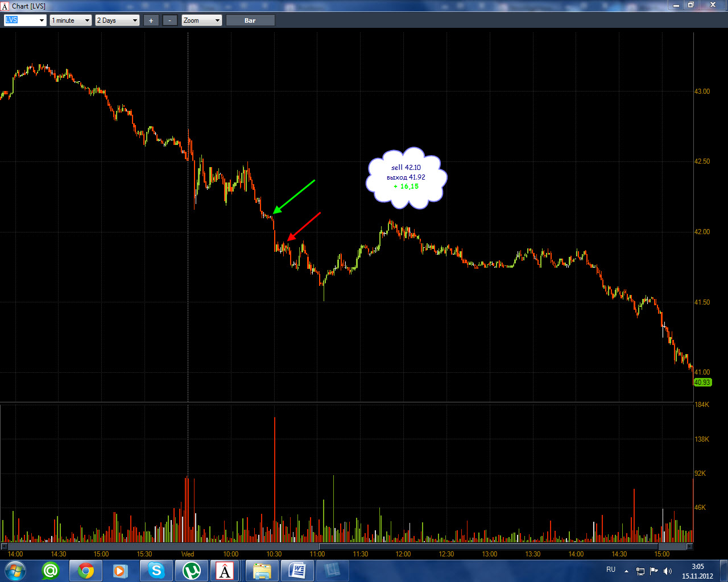This screenshot has width=728, height=582.
Task: Launch Google Chrome from taskbar
Action: coord(86,571)
